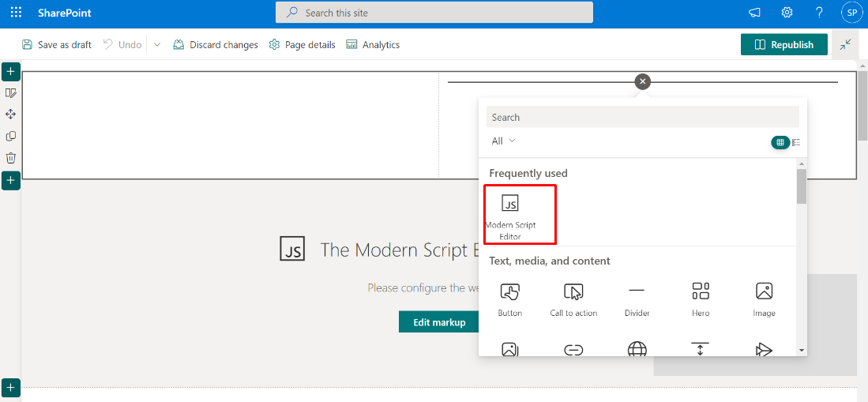Select the link icon below Call to action
This screenshot has height=402, width=868.
573,349
